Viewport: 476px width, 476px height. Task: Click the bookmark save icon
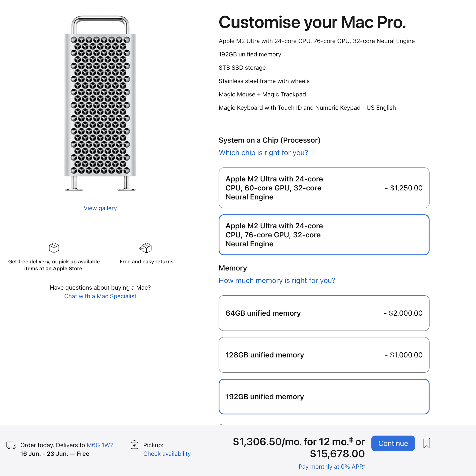(x=426, y=443)
